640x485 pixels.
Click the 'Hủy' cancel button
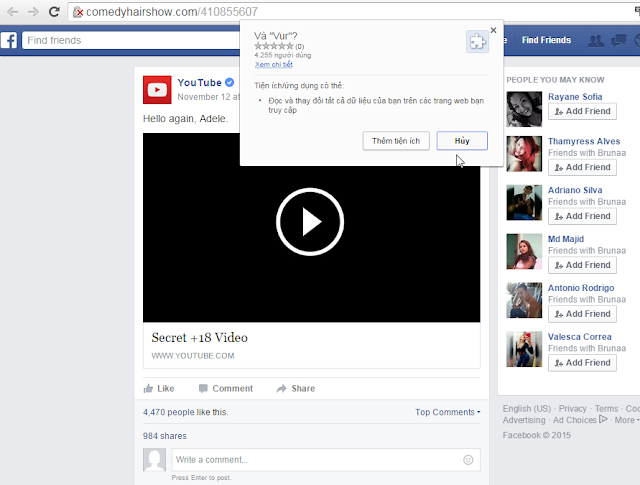tap(462, 141)
